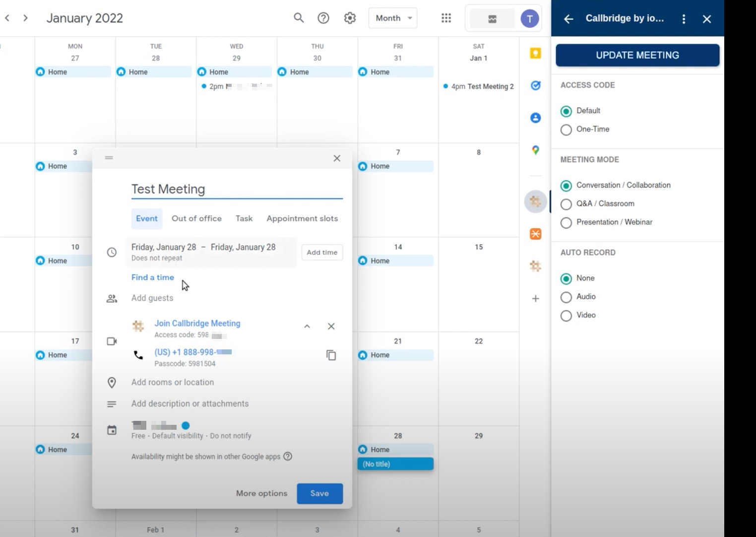
Task: Open Callbridge panel three-dot menu
Action: [x=684, y=19]
